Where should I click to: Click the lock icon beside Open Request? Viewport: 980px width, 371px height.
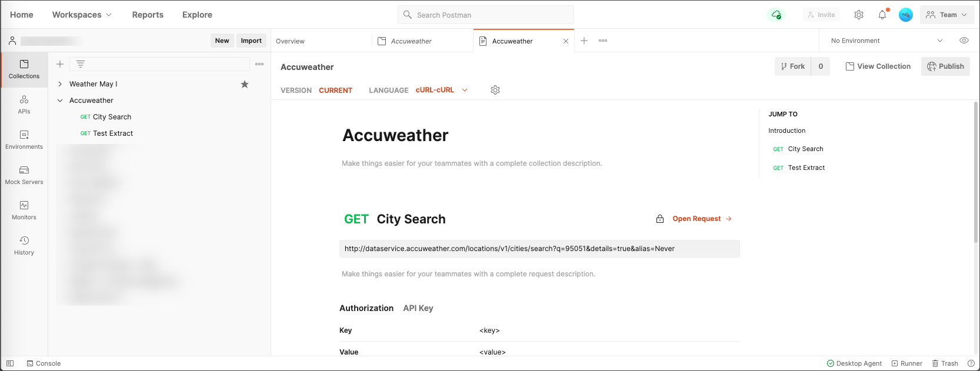coord(660,219)
